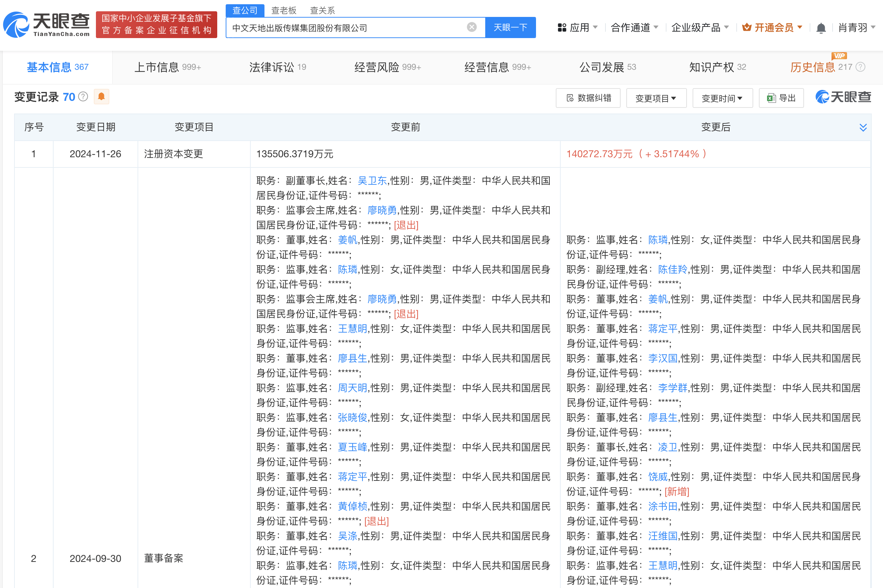Switch to the 查公司 search tab
Screen dimensions: 883x588
[245, 11]
